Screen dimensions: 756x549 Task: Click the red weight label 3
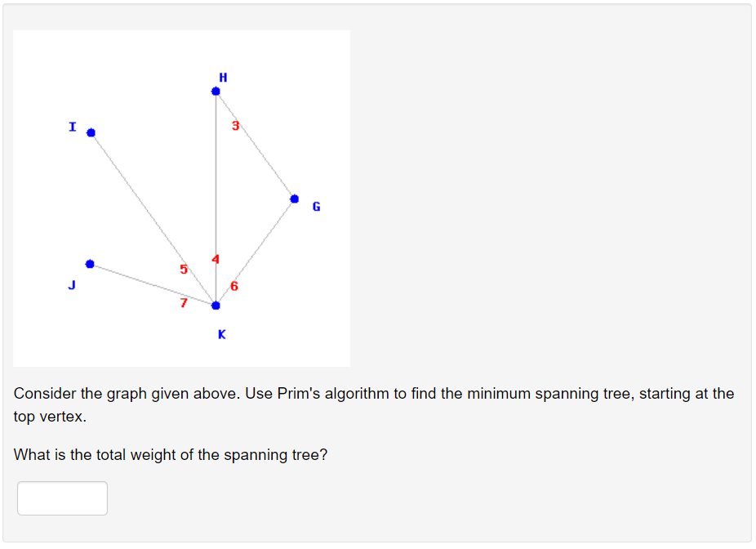[235, 125]
